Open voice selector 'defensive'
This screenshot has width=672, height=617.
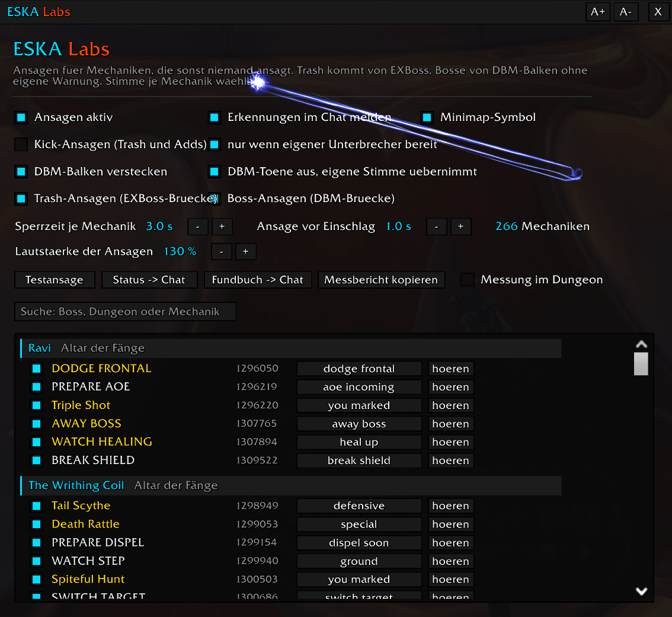pyautogui.click(x=359, y=506)
